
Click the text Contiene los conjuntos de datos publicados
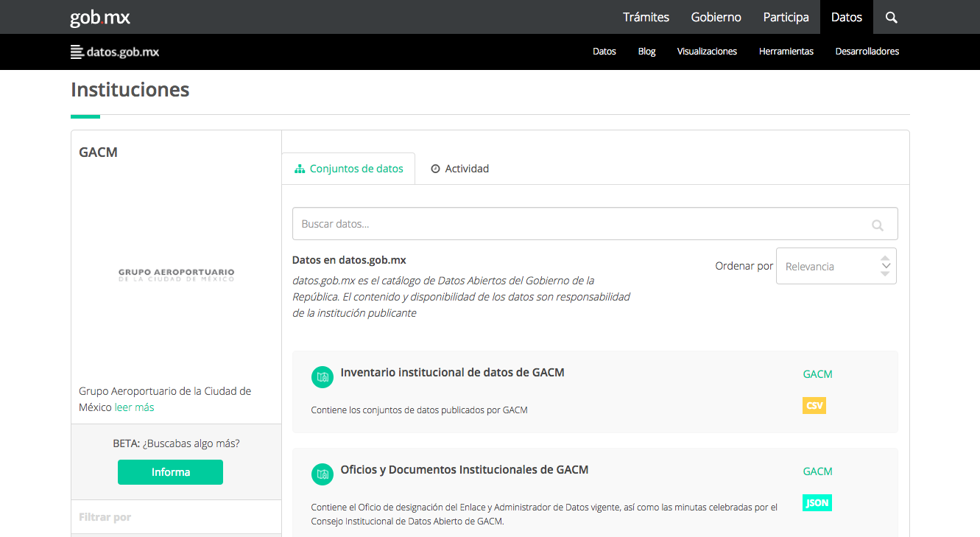pyautogui.click(x=419, y=410)
